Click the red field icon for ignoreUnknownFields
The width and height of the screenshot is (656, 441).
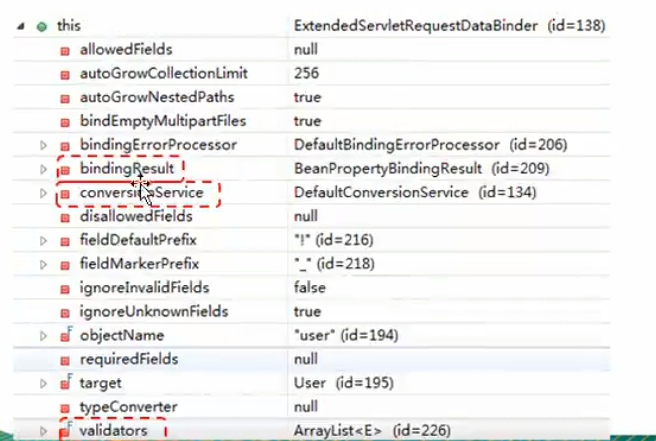coord(65,313)
